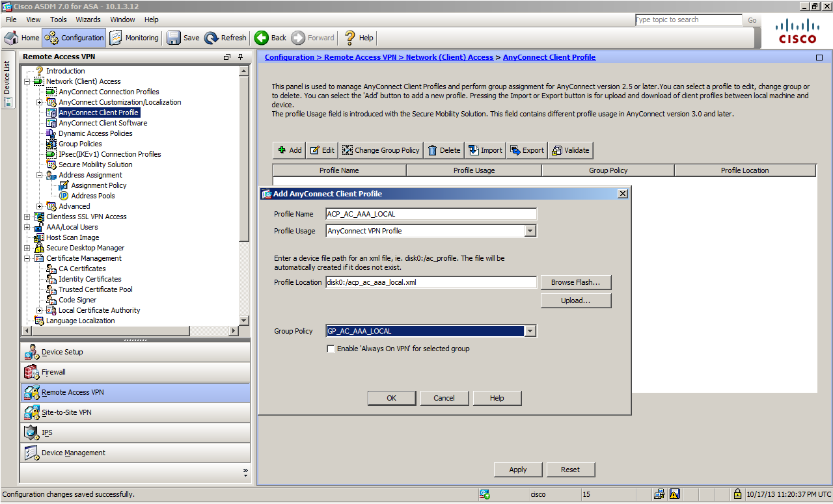Save the running configuration
833x504 pixels.
(x=184, y=38)
